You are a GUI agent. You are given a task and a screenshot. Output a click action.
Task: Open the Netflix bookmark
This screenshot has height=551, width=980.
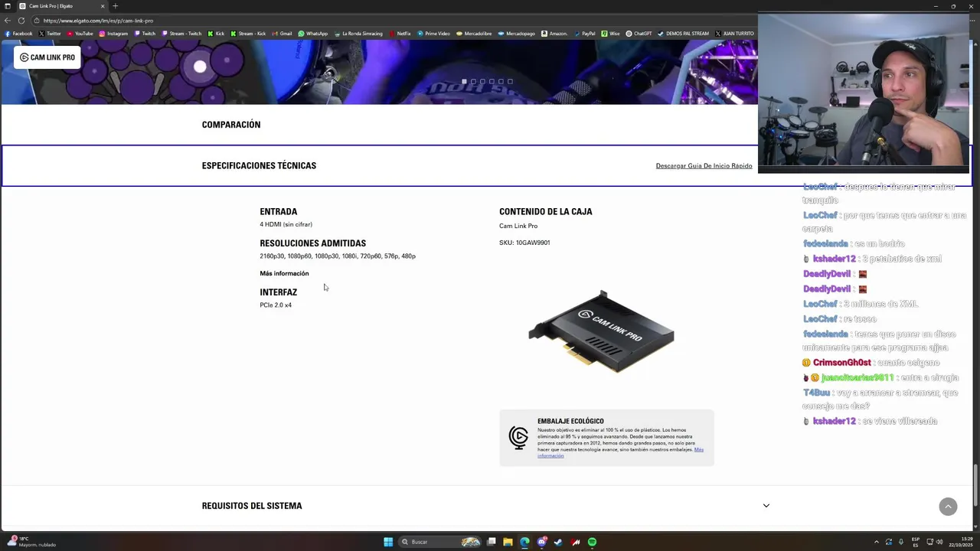click(400, 34)
